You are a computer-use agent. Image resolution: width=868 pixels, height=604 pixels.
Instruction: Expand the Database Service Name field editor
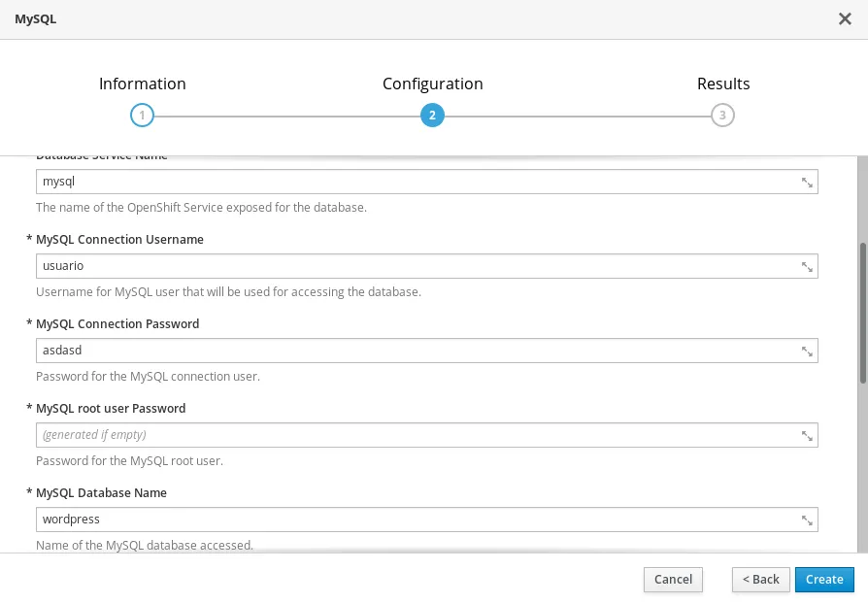pos(806,183)
